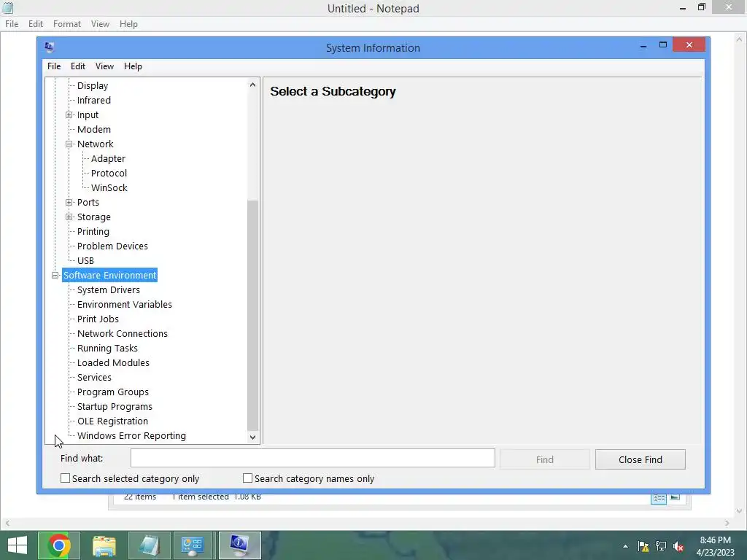The height and width of the screenshot is (560, 747).
Task: Select the Running Tasks tree item
Action: point(107,348)
